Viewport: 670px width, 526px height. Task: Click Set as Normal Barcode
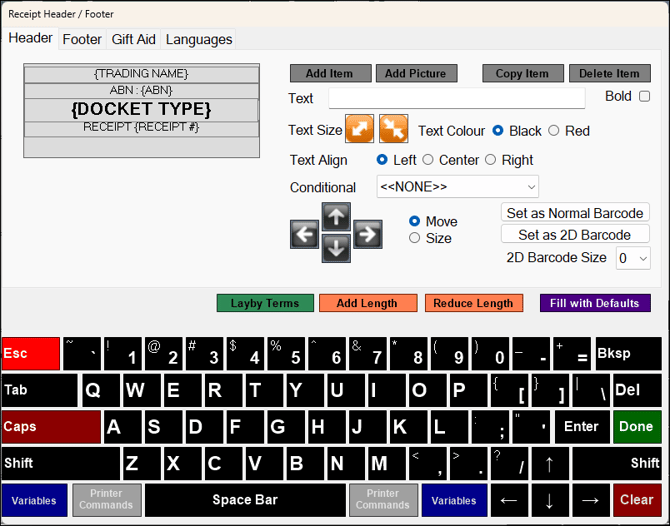575,212
